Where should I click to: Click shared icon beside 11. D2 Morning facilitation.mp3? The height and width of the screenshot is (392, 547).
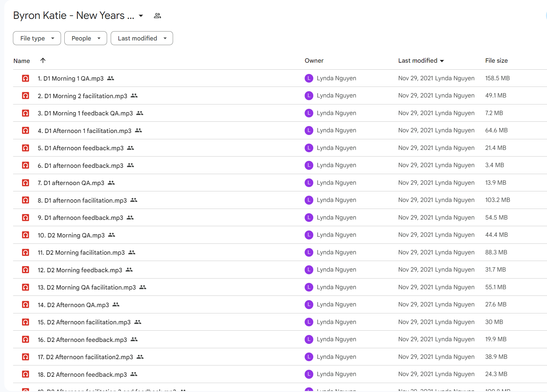point(132,252)
